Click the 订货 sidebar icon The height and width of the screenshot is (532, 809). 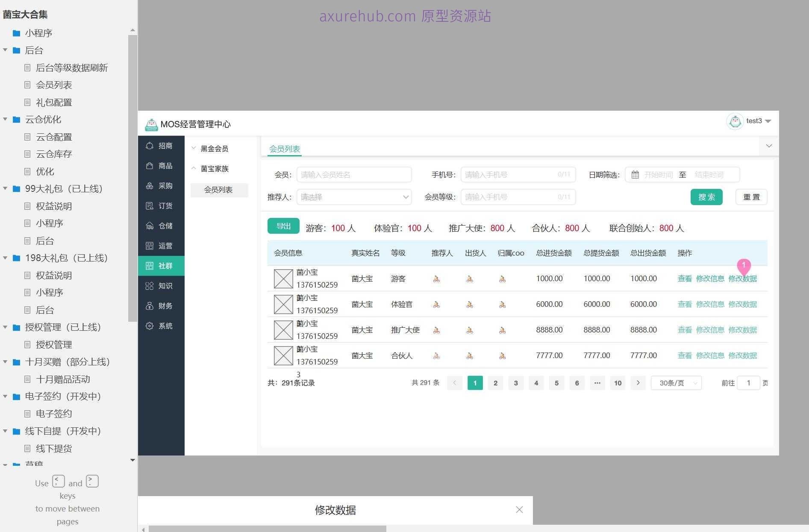(161, 206)
